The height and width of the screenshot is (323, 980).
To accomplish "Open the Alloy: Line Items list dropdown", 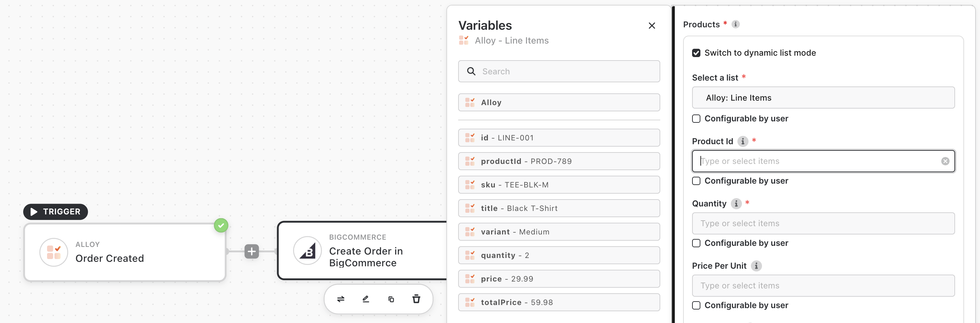I will point(823,98).
